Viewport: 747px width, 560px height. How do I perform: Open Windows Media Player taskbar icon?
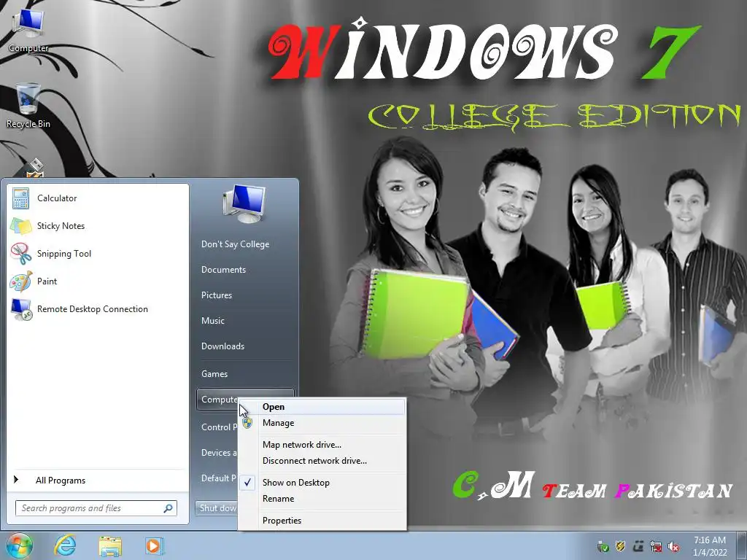[x=154, y=545]
